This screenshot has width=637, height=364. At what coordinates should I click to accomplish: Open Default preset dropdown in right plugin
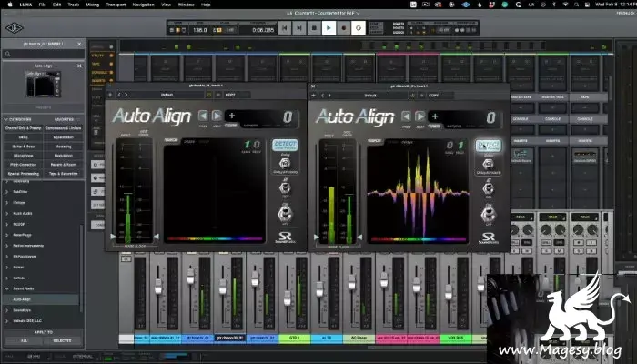370,96
